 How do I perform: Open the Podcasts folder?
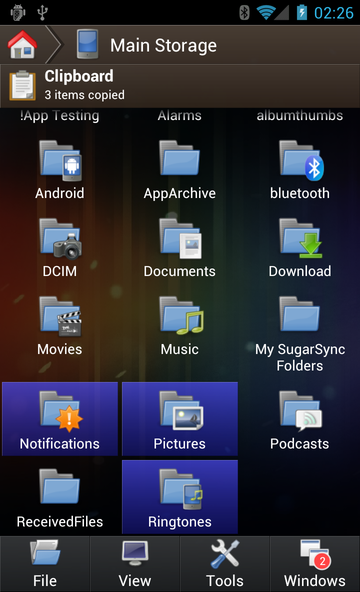coord(300,419)
